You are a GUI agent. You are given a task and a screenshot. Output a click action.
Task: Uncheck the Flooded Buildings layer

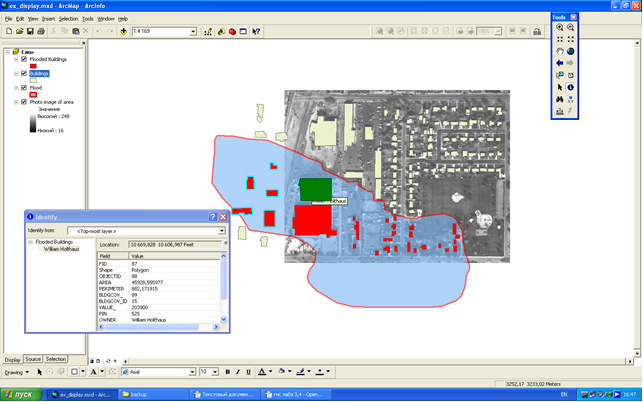point(24,59)
